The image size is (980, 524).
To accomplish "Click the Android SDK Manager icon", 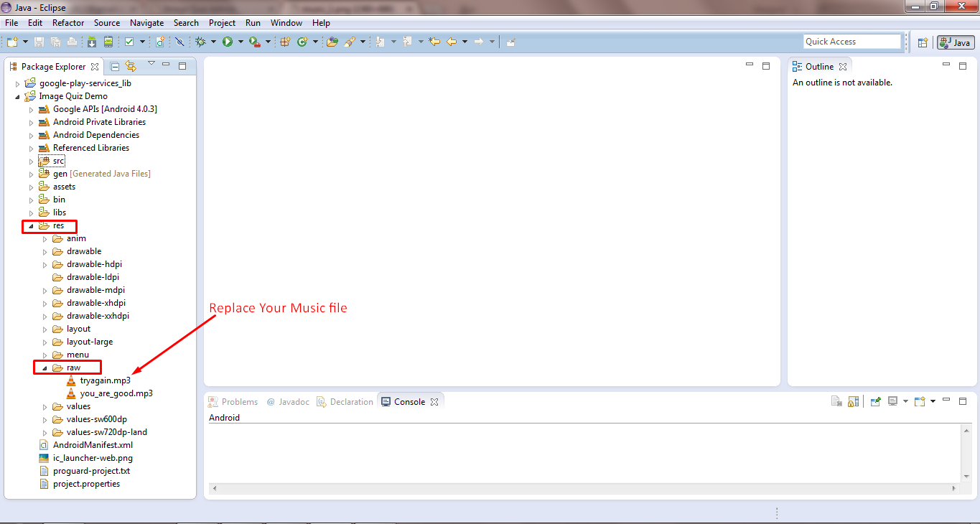I will (x=92, y=42).
